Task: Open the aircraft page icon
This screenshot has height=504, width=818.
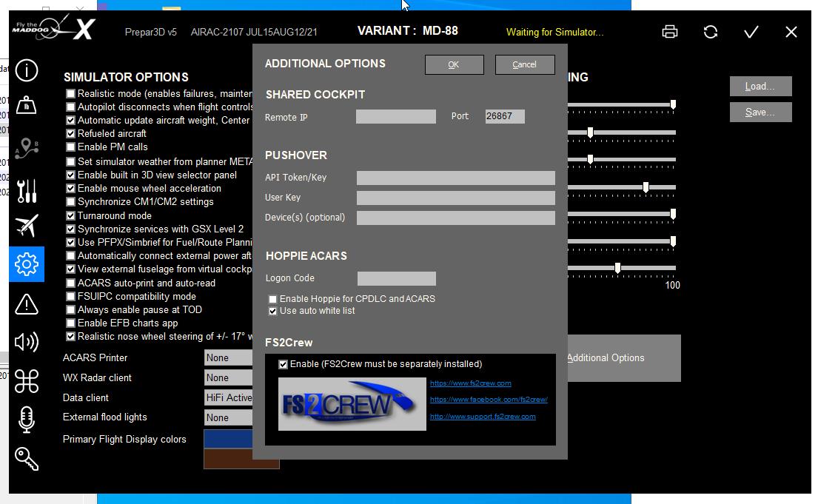Action: 27,226
